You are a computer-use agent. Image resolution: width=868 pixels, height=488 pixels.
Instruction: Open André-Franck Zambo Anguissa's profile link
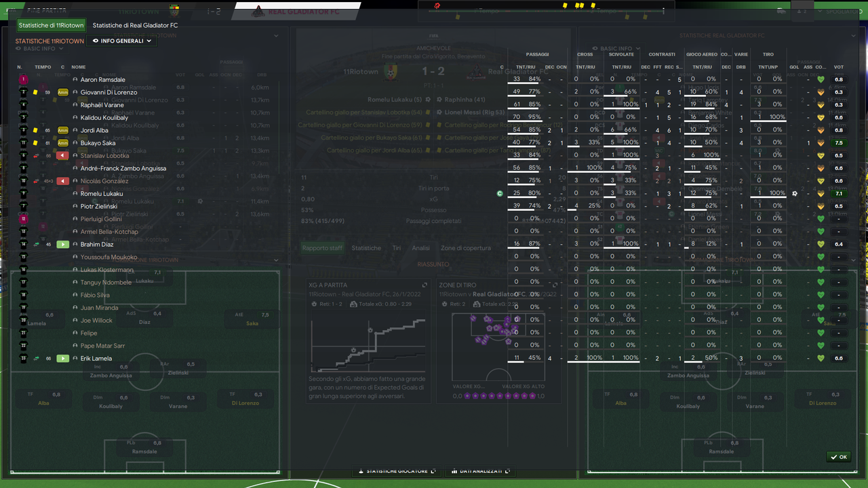click(x=123, y=168)
